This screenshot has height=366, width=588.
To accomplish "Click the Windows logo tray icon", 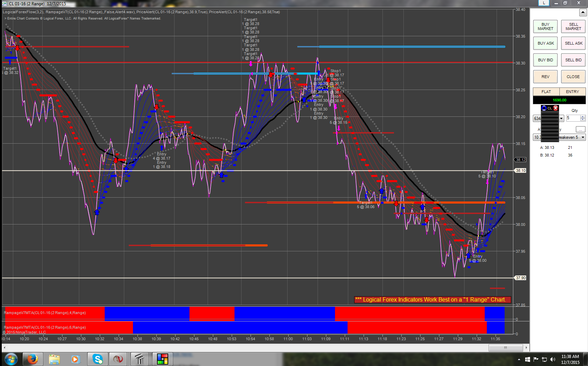I will tap(527, 359).
